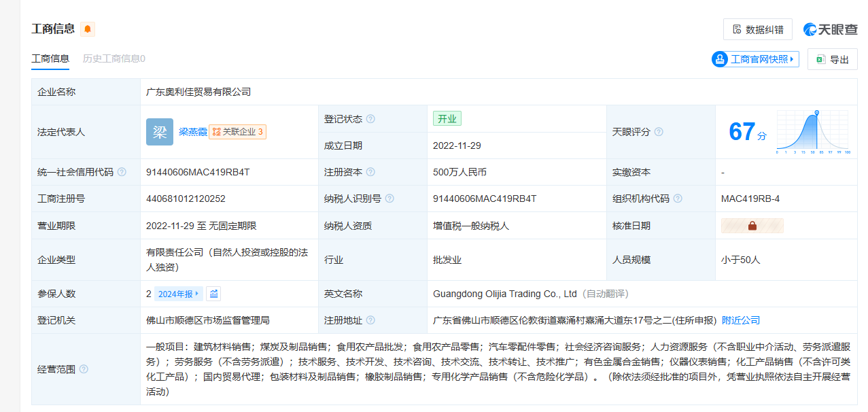Open the 附近公司 link

click(741, 320)
